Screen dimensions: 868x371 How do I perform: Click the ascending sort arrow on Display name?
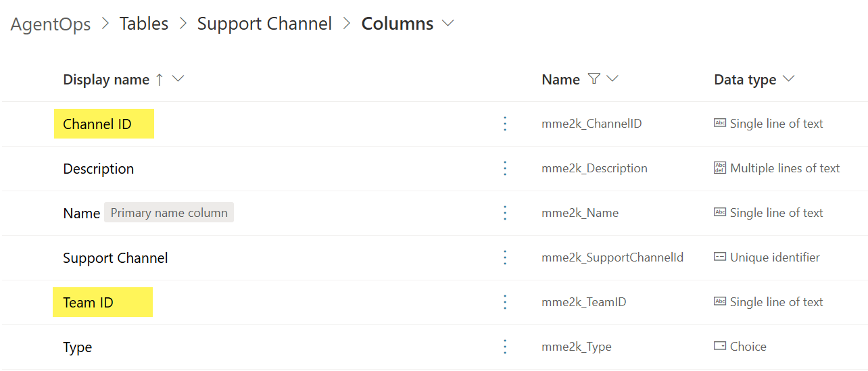pos(160,80)
